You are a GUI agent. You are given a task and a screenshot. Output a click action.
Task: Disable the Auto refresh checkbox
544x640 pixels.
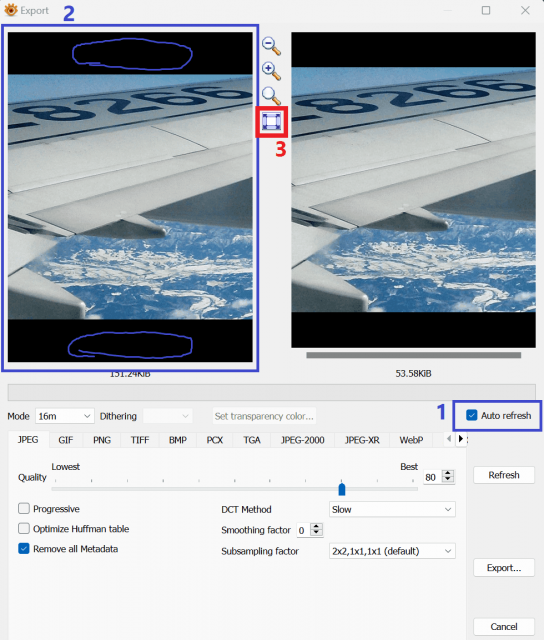click(472, 416)
